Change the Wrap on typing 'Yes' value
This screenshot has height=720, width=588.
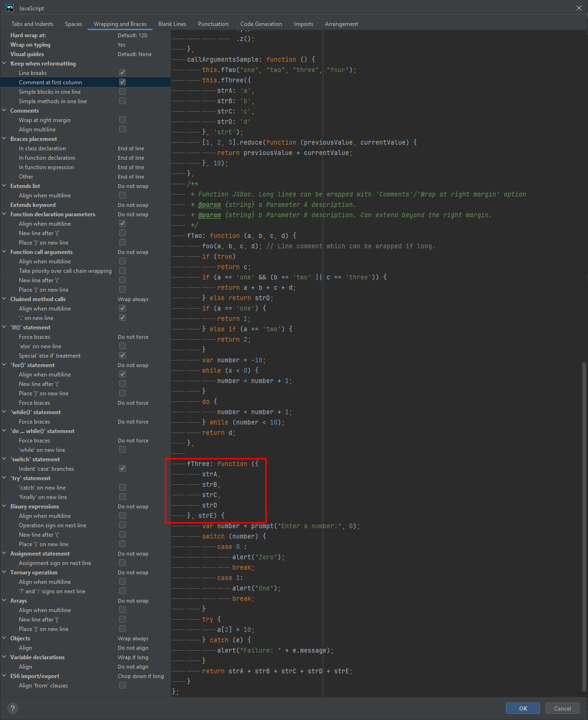[122, 45]
